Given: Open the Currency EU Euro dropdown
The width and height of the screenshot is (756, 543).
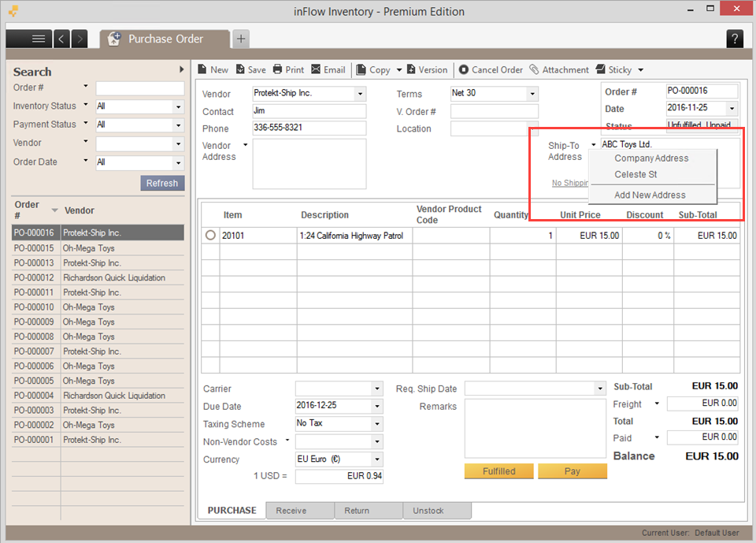Looking at the screenshot, I should pyautogui.click(x=377, y=459).
